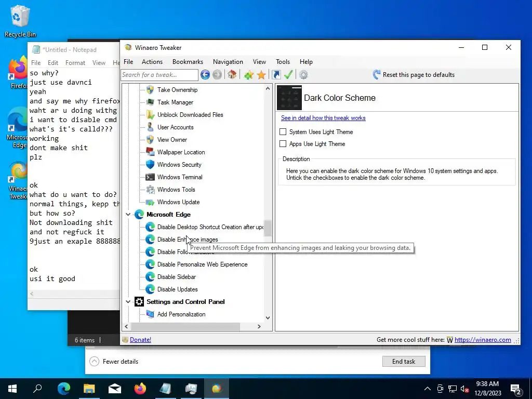This screenshot has width=532, height=399.
Task: Select Disable Sidebar Edge tweak
Action: [177, 277]
